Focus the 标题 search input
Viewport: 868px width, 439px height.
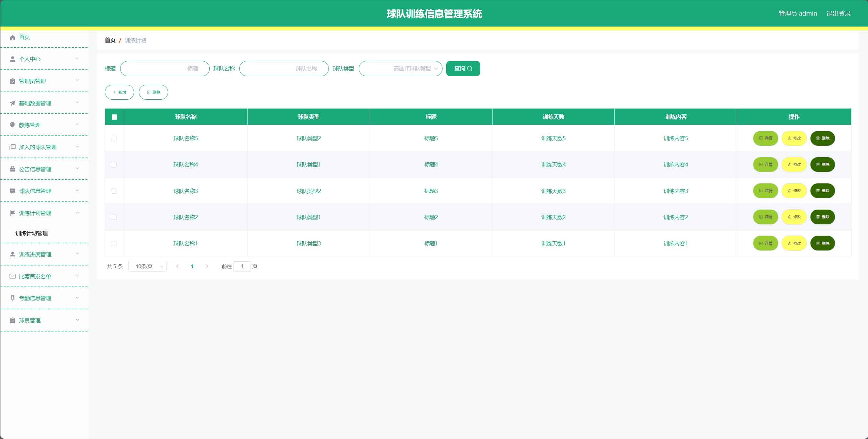click(165, 68)
